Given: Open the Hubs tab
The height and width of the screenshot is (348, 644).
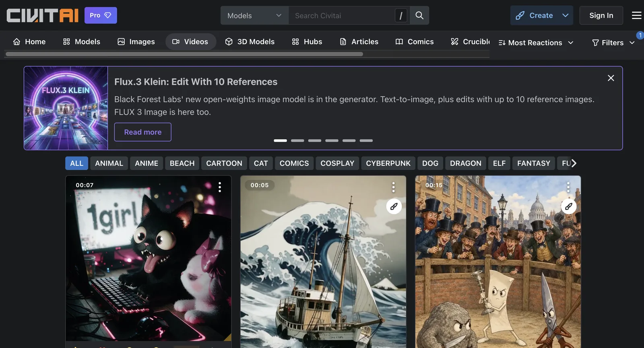Looking at the screenshot, I should coord(307,41).
